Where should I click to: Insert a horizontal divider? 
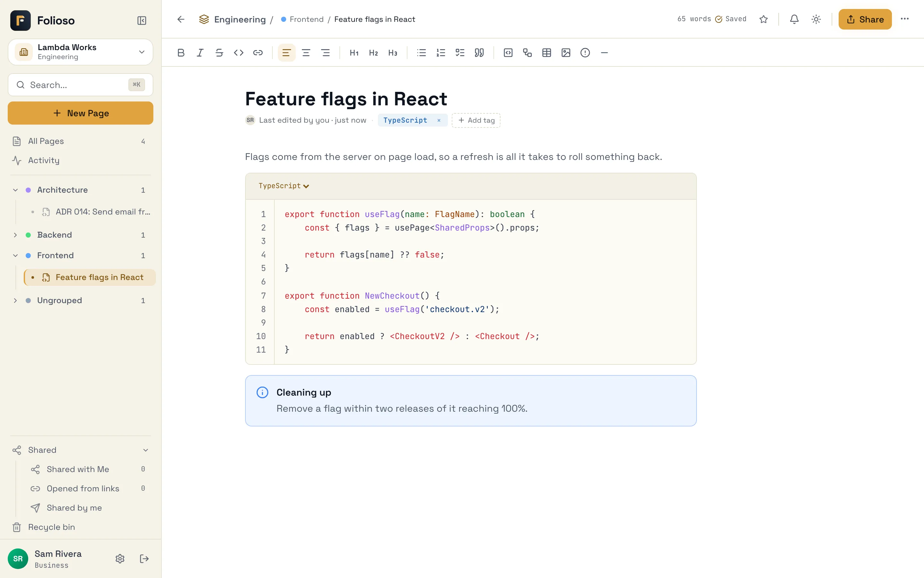tap(604, 53)
